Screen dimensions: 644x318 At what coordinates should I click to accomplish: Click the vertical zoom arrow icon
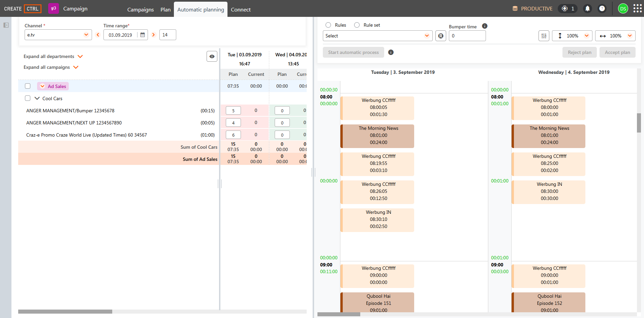point(560,36)
